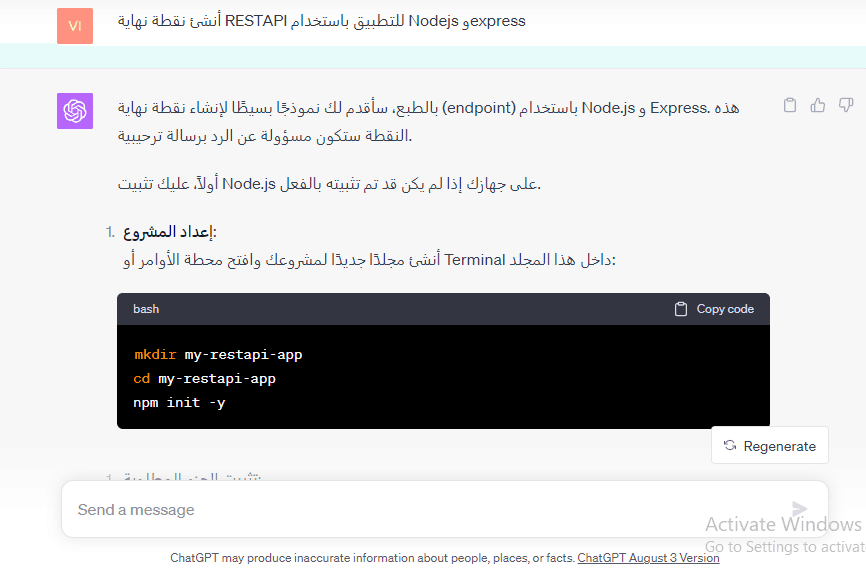This screenshot has width=866, height=578.
Task: Send the message with the arrow icon
Action: point(799,508)
